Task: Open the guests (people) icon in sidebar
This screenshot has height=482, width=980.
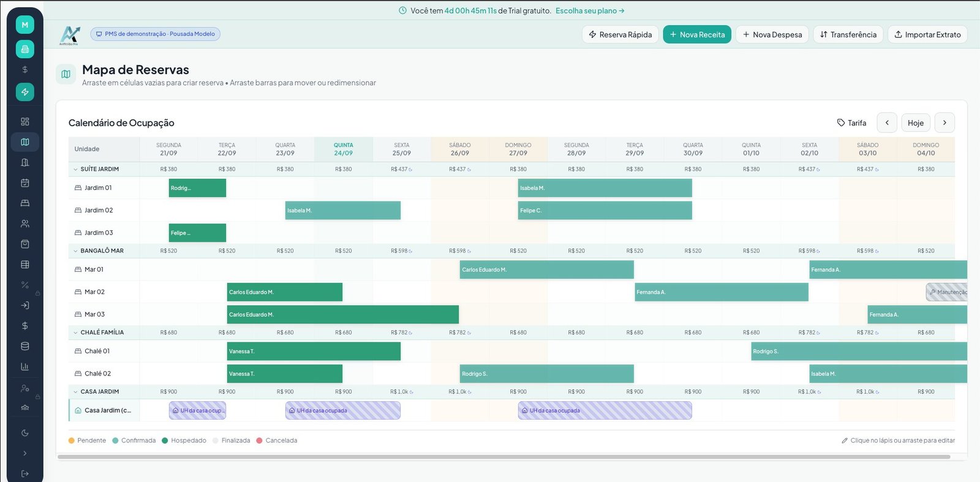Action: click(25, 224)
